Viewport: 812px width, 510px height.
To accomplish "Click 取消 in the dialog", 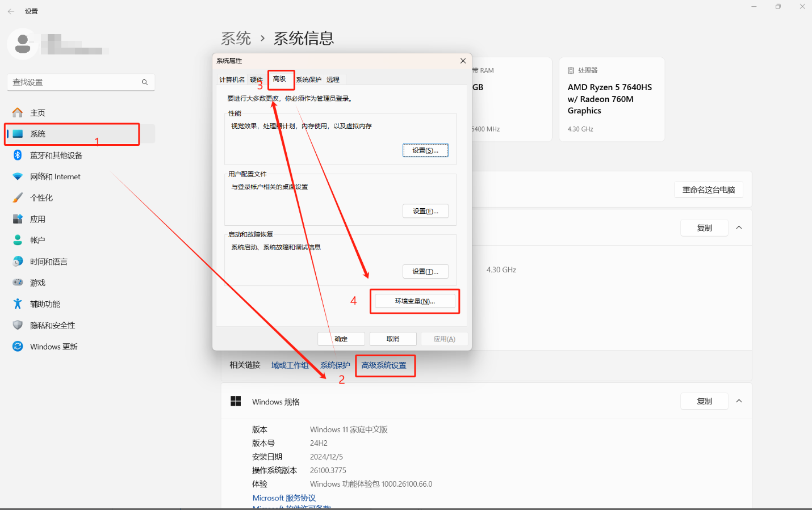I will coord(393,339).
